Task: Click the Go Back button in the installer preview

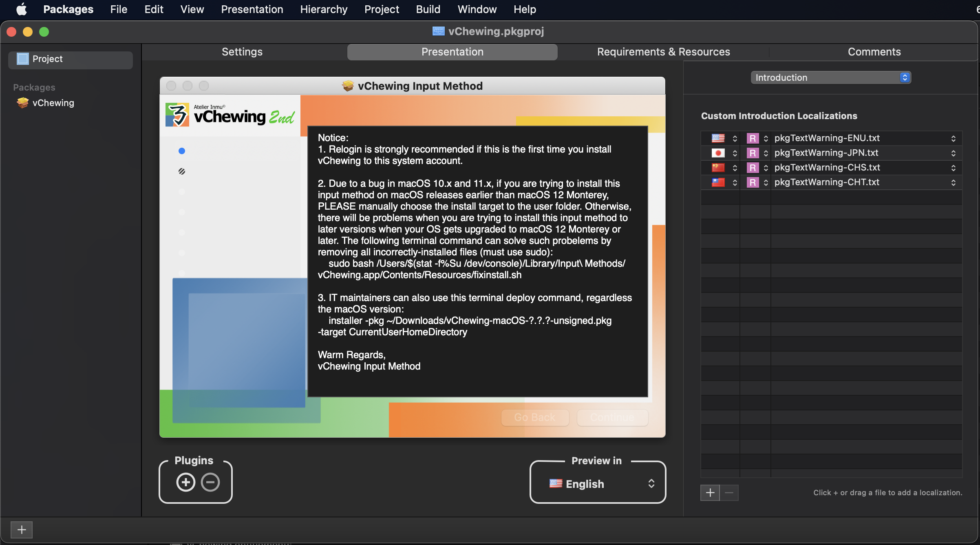Action: [534, 417]
